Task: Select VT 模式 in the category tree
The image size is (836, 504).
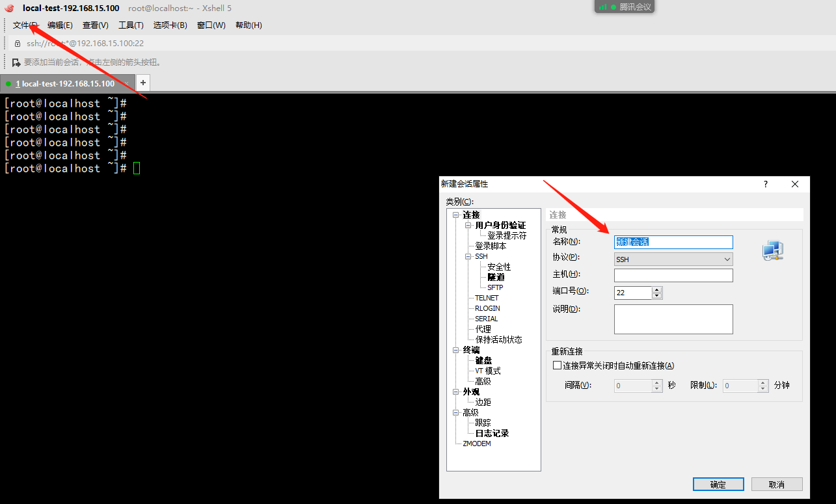Action: pos(488,371)
